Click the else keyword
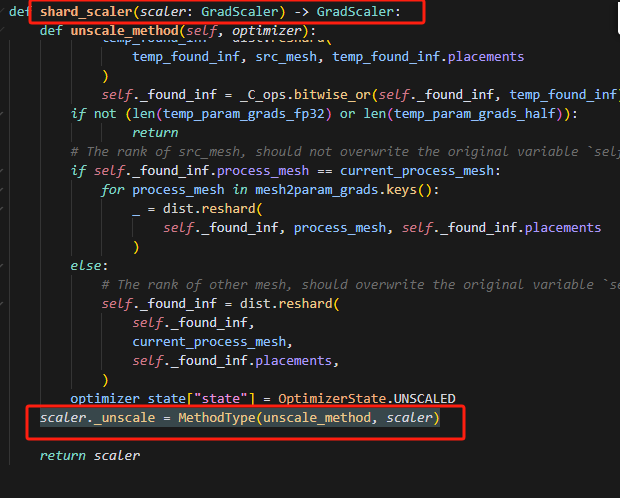Screen dimensions: 620x498 (x=86, y=266)
